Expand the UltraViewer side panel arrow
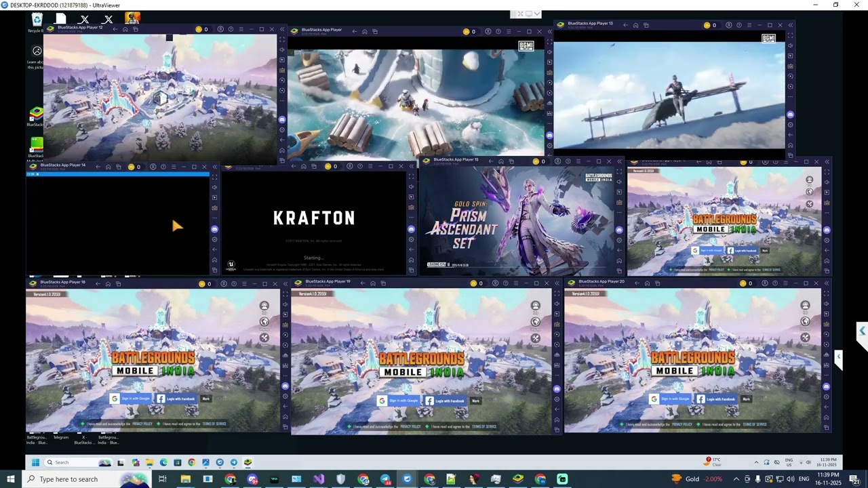Image resolution: width=868 pixels, height=488 pixels. click(x=863, y=331)
